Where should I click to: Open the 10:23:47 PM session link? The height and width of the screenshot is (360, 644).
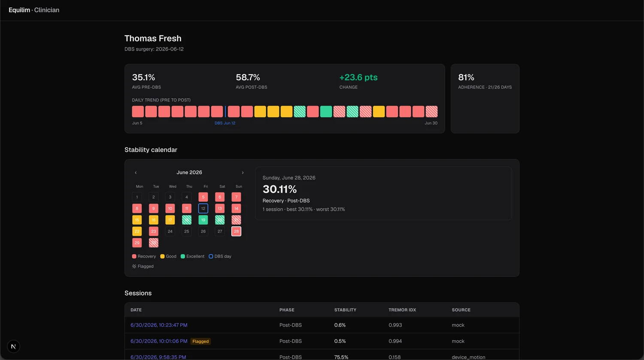click(159, 325)
